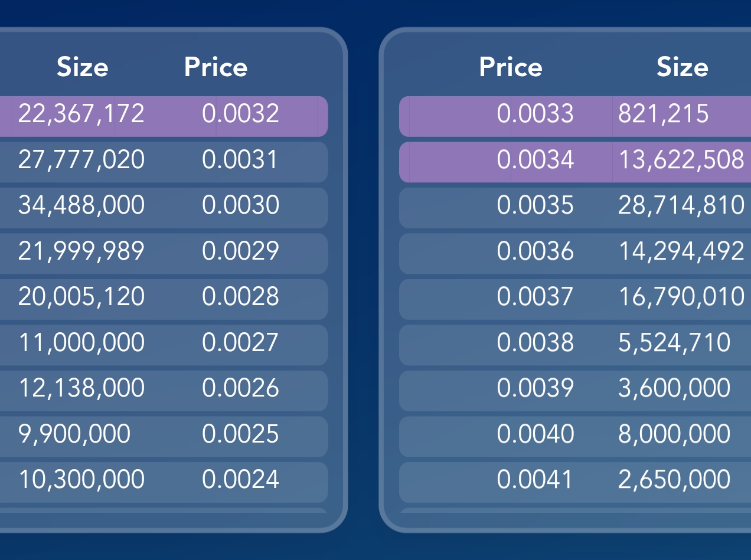Viewport: 751px width, 560px height.
Task: Click the bid row at 0.0024
Action: pos(164,482)
